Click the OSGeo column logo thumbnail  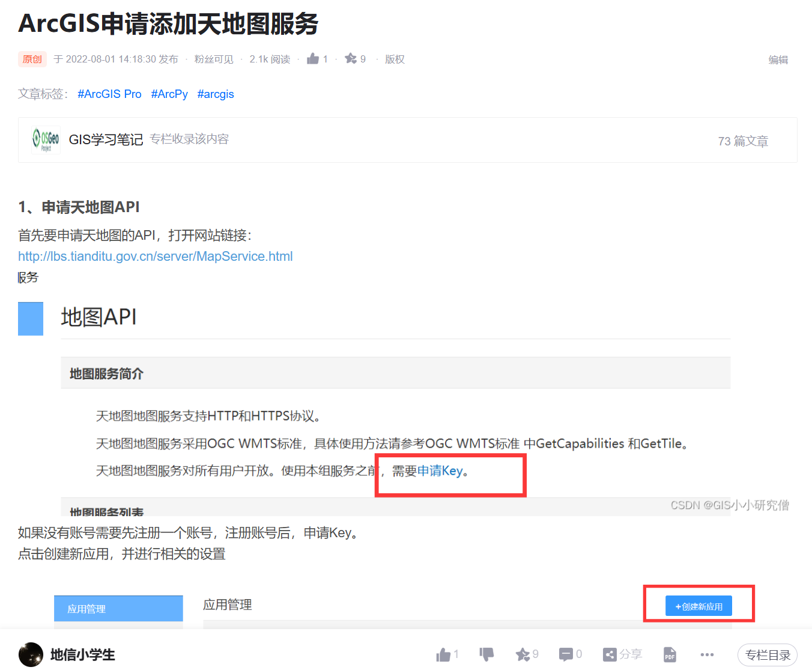[46, 140]
